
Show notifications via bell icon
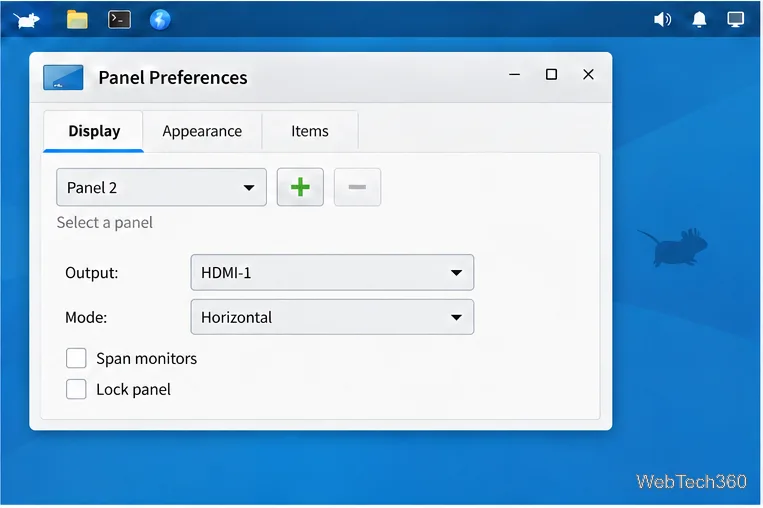pos(699,19)
